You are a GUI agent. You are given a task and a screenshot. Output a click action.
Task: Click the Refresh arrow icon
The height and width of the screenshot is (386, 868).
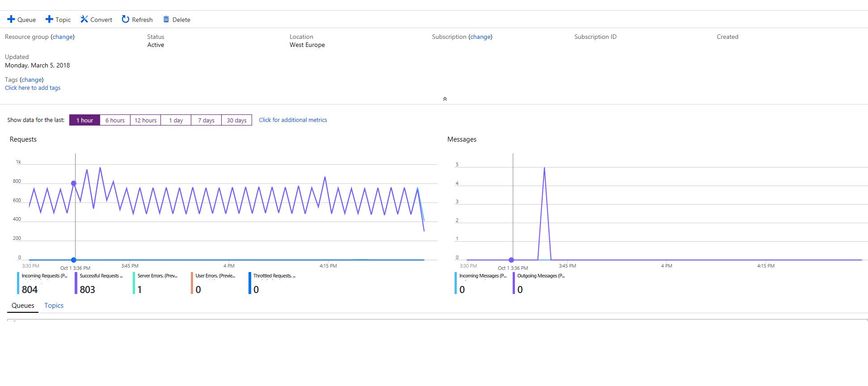[126, 19]
